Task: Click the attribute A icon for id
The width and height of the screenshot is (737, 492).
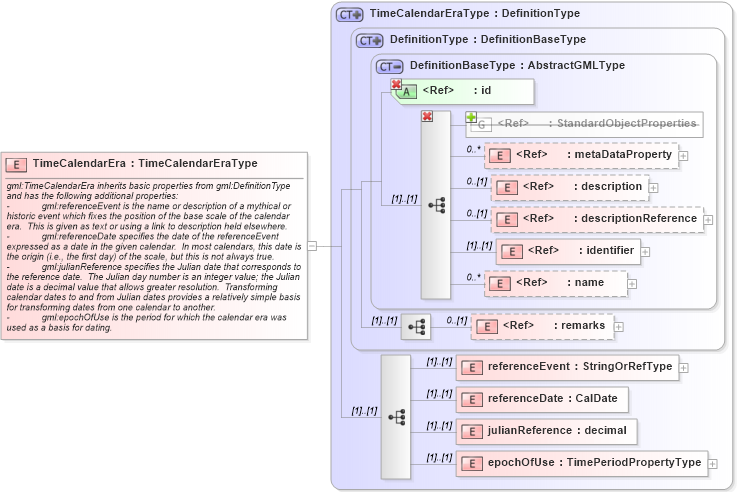Action: (407, 92)
